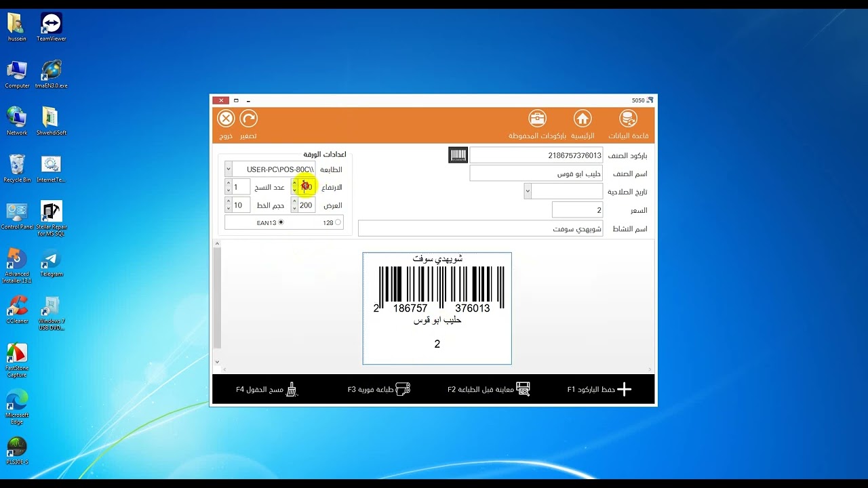
Task: Open Telegram desktop shortcut
Action: coord(52,263)
